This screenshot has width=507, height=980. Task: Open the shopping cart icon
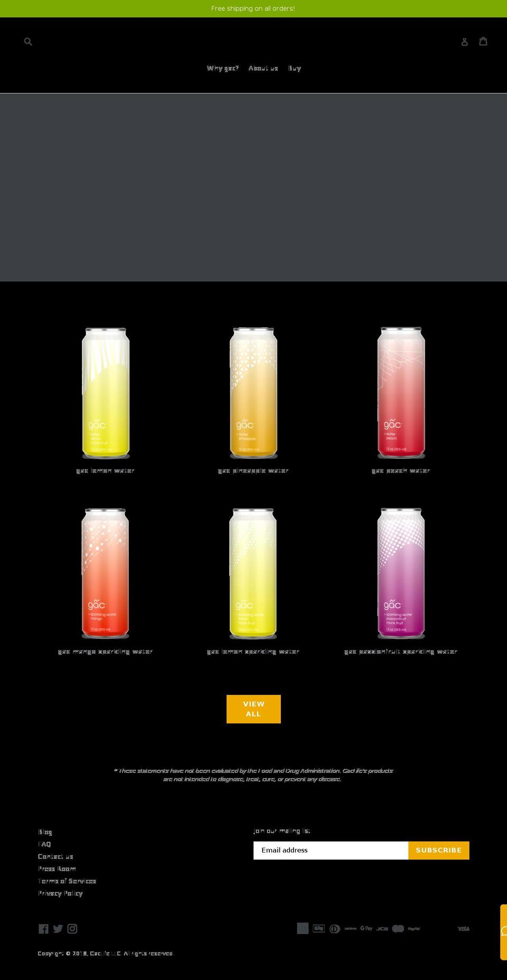point(483,41)
